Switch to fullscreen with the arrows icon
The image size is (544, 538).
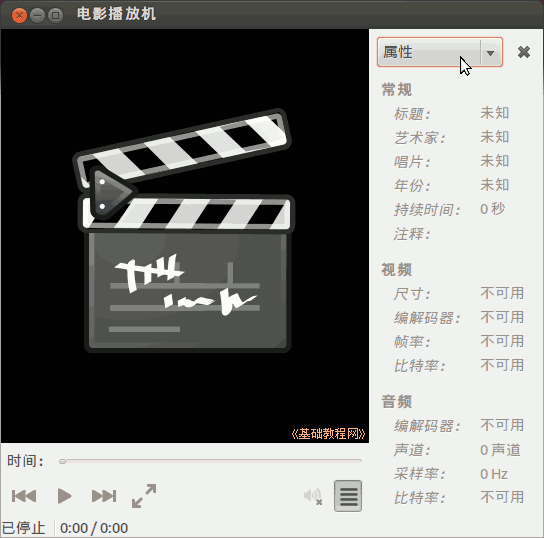point(144,496)
